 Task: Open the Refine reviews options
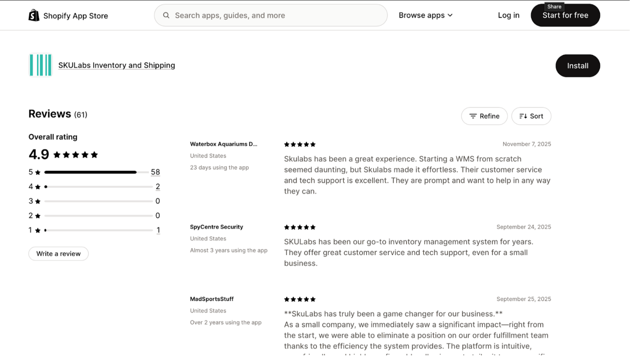(484, 116)
